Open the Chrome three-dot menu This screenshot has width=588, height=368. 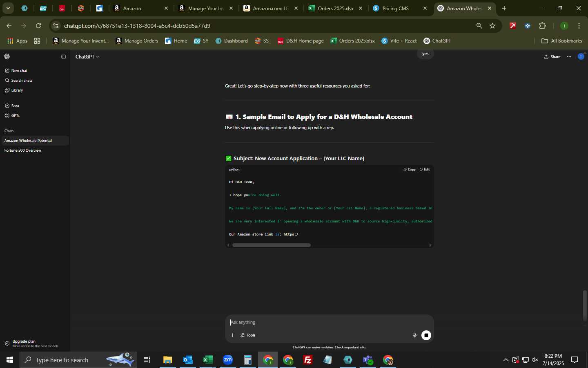(x=579, y=26)
